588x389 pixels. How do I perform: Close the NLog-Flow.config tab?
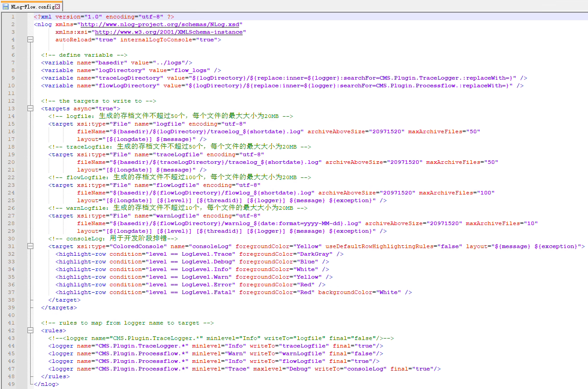57,7
